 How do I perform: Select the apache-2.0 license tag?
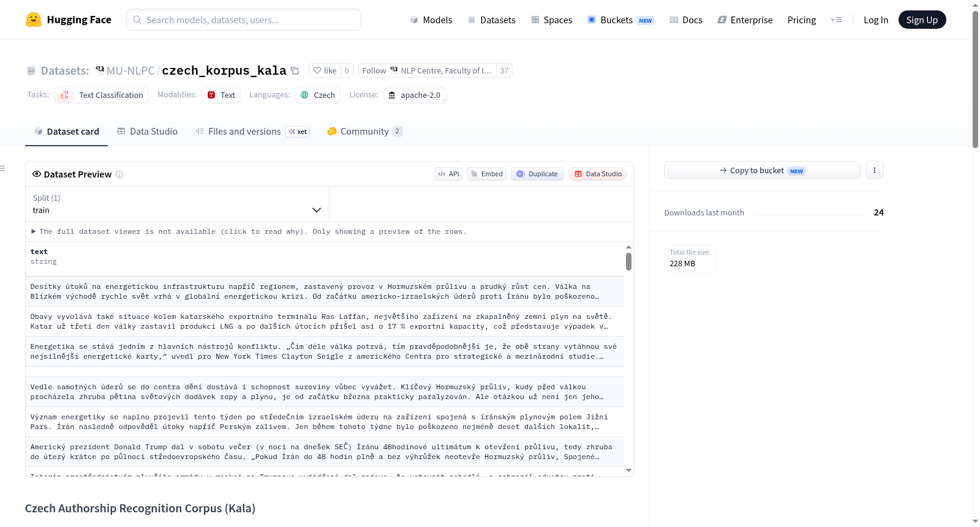[x=415, y=95]
